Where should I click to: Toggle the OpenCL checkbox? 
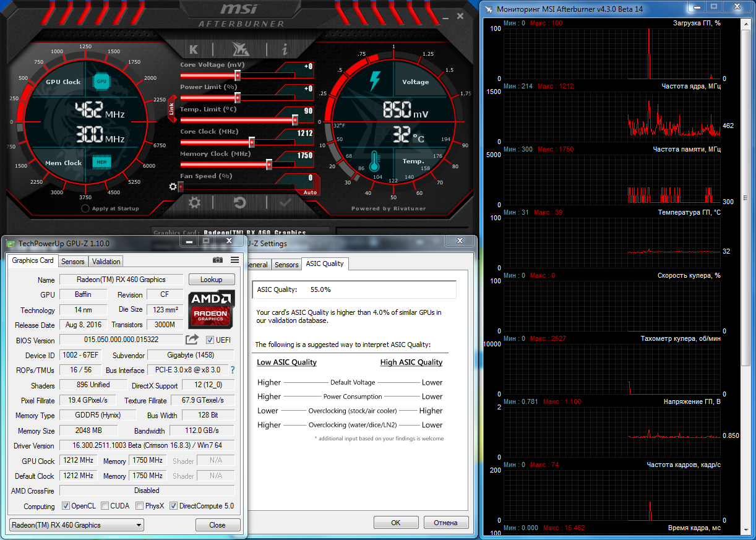[66, 506]
